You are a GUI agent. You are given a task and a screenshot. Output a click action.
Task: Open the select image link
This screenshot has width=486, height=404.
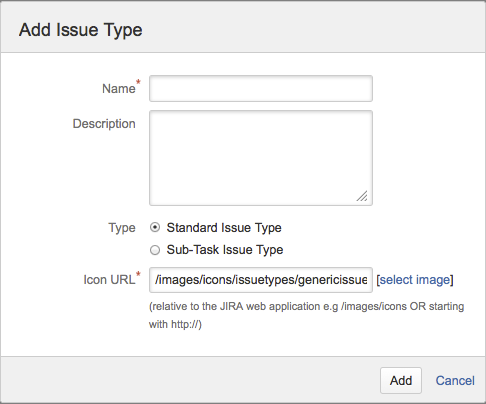click(x=415, y=280)
